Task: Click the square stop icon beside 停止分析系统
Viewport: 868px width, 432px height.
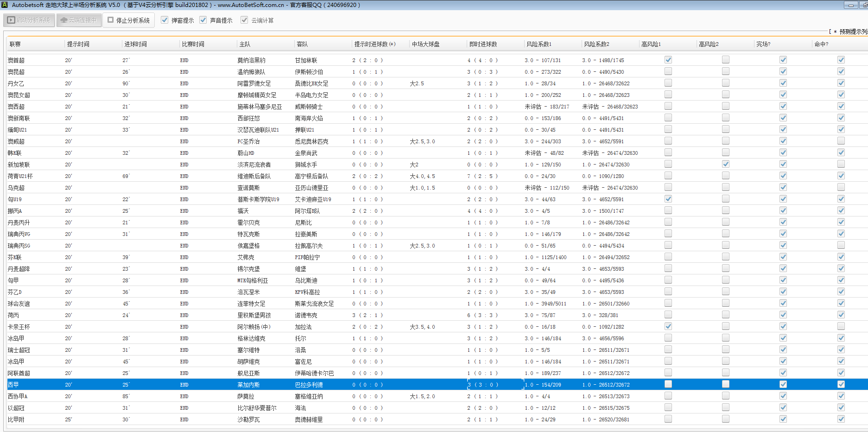Action: coord(111,20)
